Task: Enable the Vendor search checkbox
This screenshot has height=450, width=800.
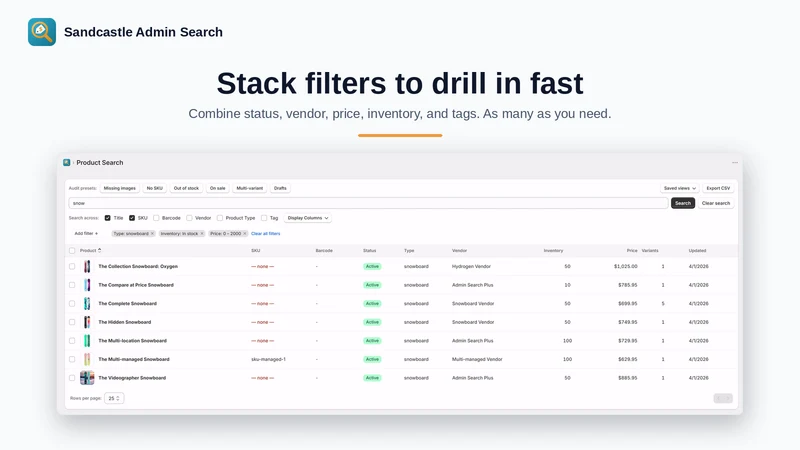Action: pos(189,218)
